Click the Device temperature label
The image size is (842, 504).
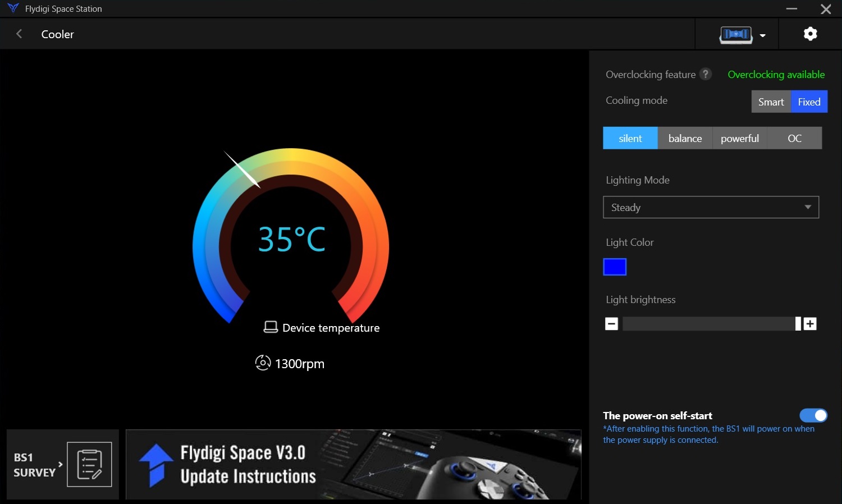331,328
